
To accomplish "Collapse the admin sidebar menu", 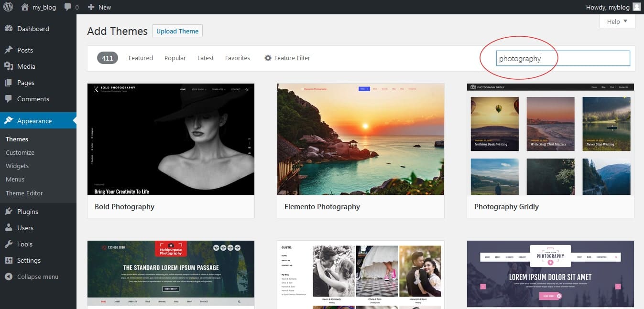I will click(x=37, y=277).
